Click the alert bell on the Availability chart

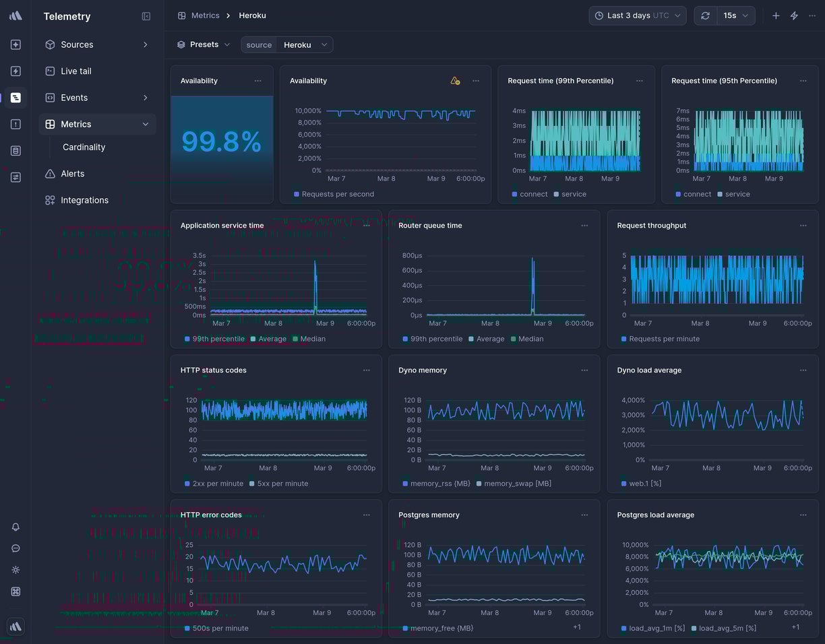(x=455, y=80)
